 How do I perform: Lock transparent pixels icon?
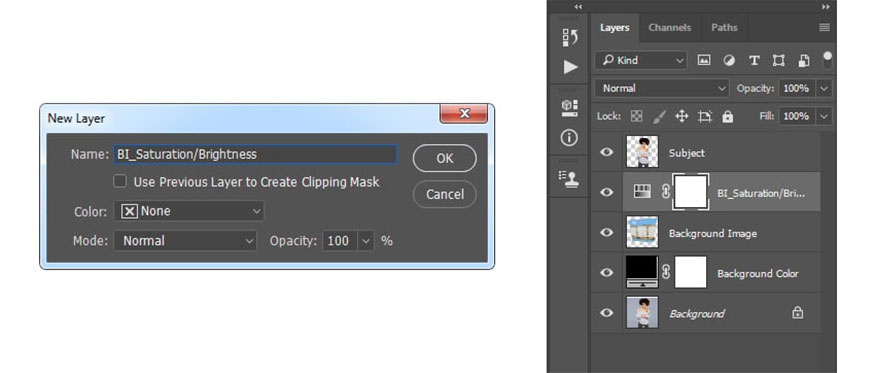(x=636, y=116)
